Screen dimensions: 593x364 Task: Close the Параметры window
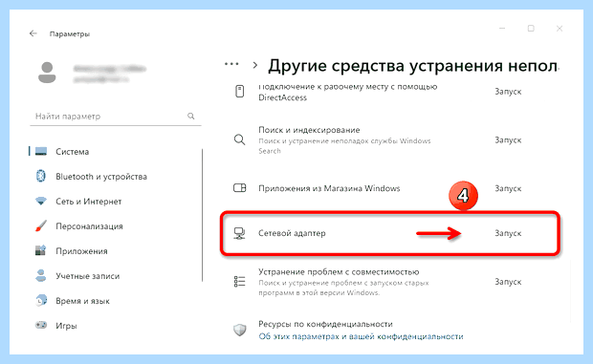coord(560,29)
